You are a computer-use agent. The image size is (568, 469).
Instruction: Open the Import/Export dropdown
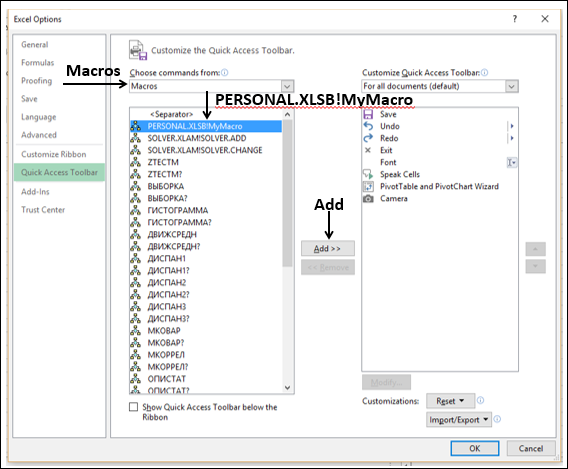click(459, 420)
